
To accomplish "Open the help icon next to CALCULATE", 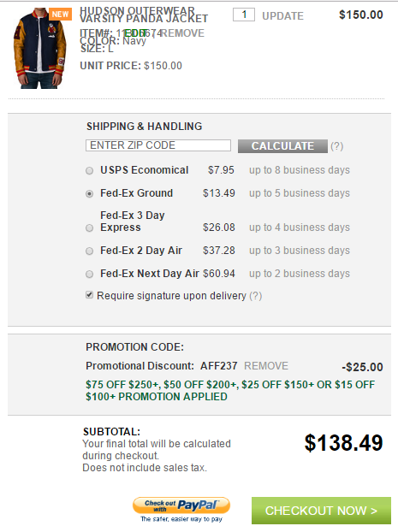I will pos(337,146).
